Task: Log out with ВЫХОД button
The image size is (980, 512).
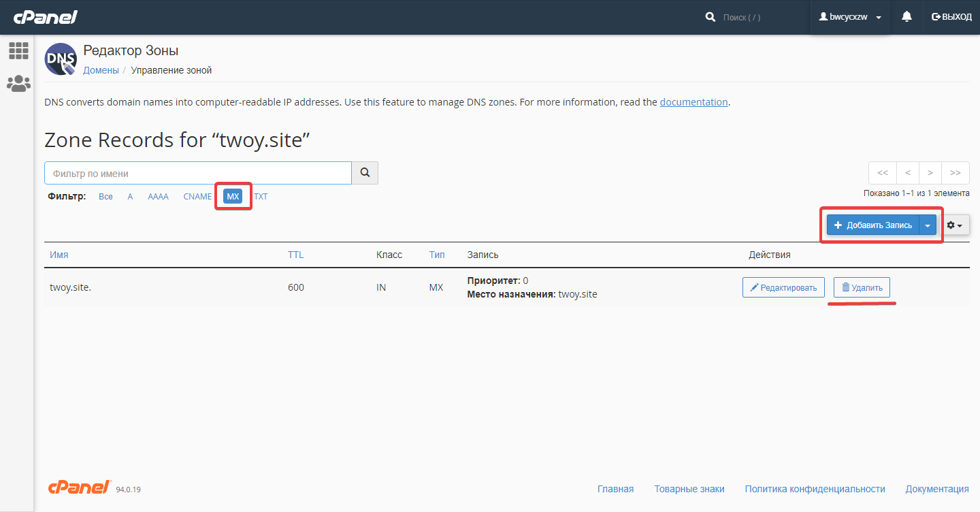Action: [x=951, y=17]
